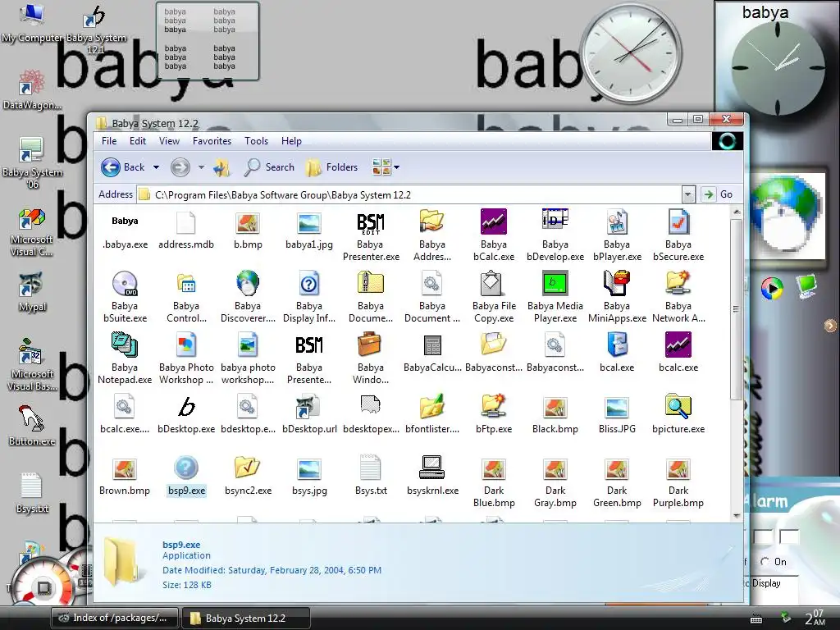Select Babya Display Info help icon
Viewport: 840px width, 630px height.
(x=309, y=283)
